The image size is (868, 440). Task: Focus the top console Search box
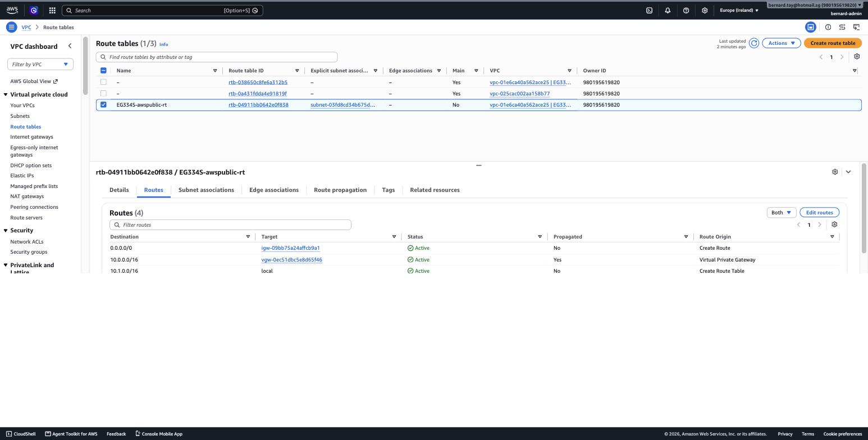tap(162, 10)
